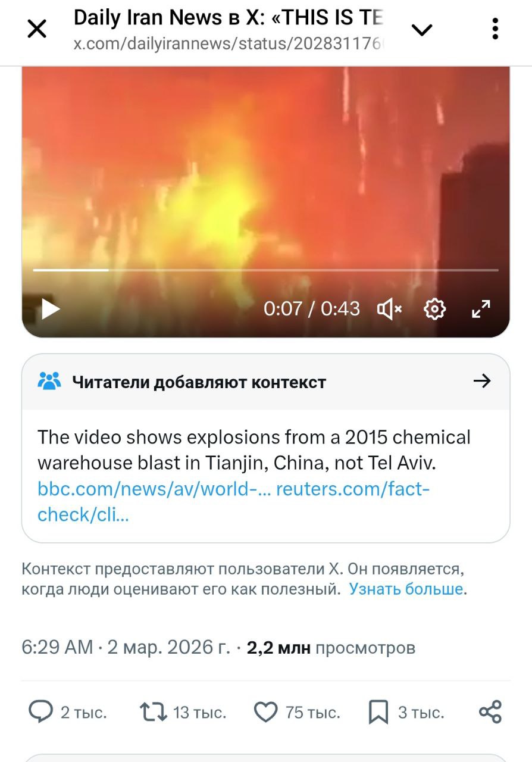Bookmark the post

click(x=378, y=712)
